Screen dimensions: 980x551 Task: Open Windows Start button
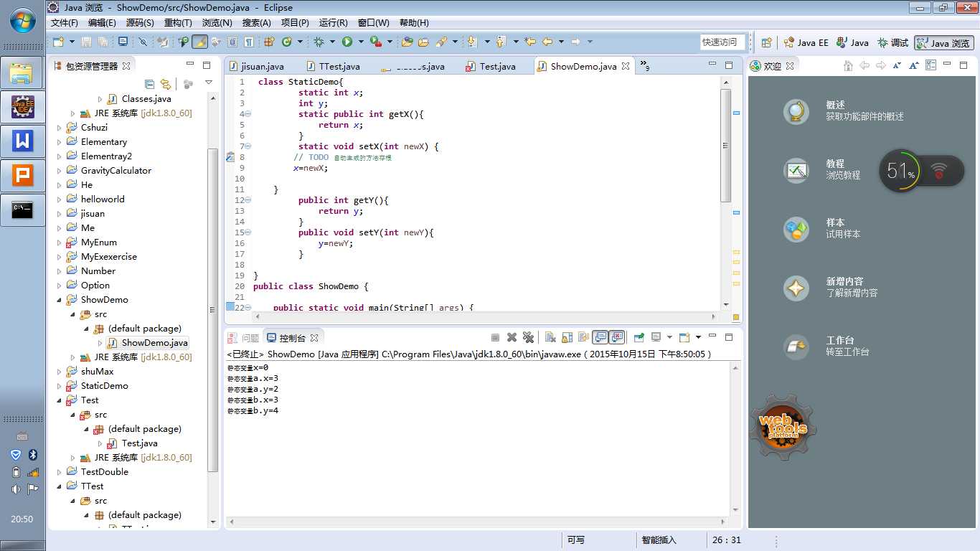click(x=23, y=19)
